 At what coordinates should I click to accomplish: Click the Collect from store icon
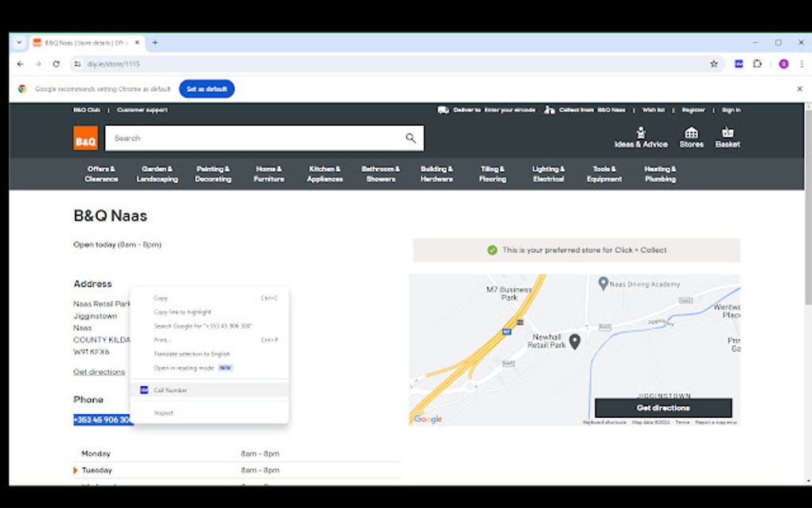[548, 110]
